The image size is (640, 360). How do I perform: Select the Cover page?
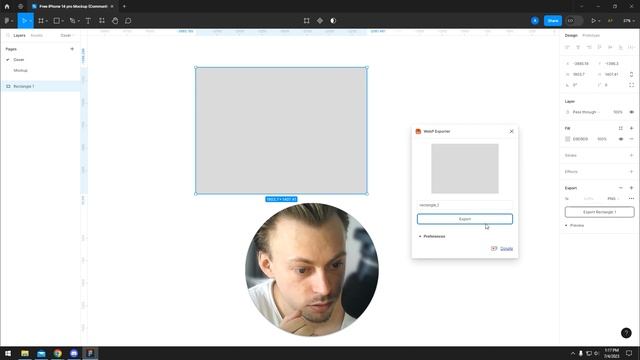(19, 60)
